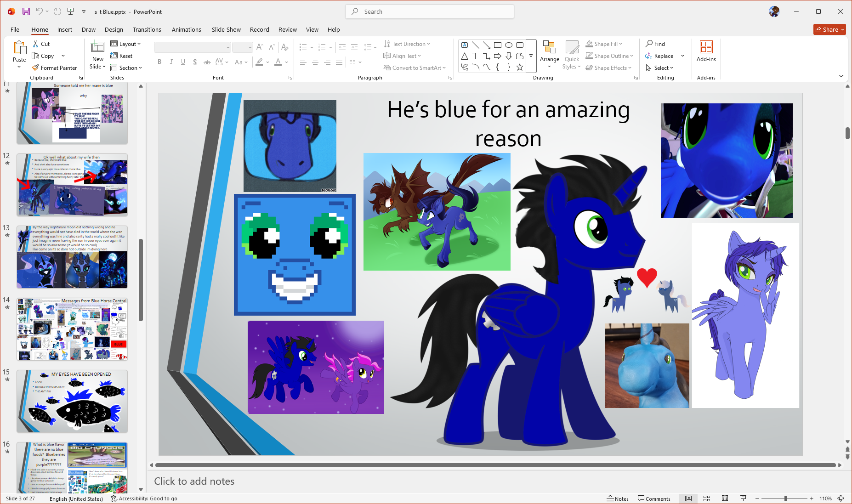
Task: Collapse the ribbon with the chevron
Action: click(841, 76)
